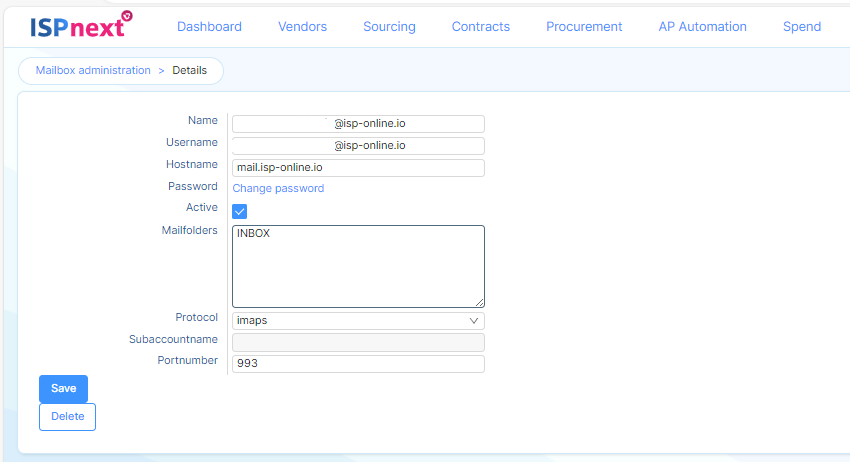Click the Protocol label
850x462 pixels.
[196, 317]
